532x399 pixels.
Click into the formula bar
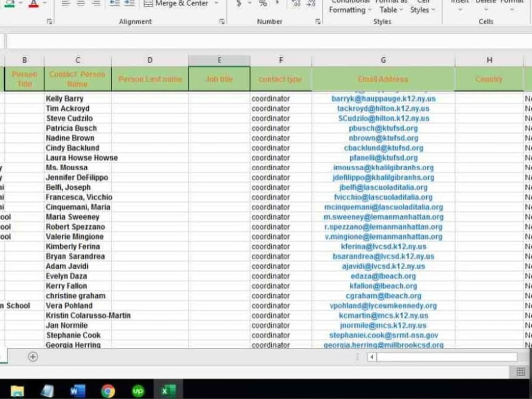[269, 41]
